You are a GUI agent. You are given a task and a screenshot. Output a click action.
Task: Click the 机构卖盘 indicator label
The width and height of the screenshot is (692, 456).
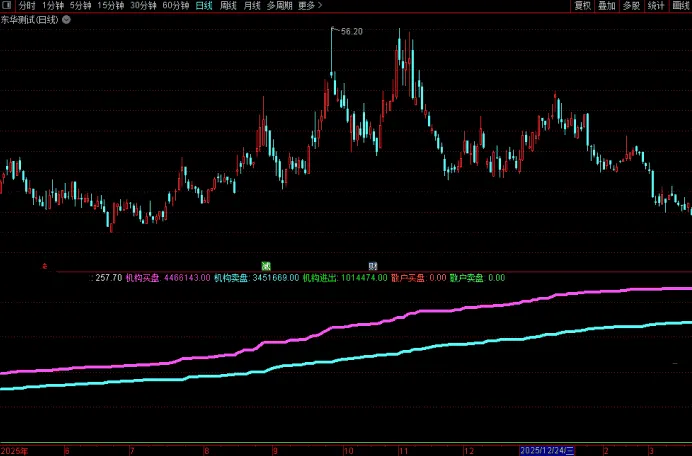coord(232,278)
